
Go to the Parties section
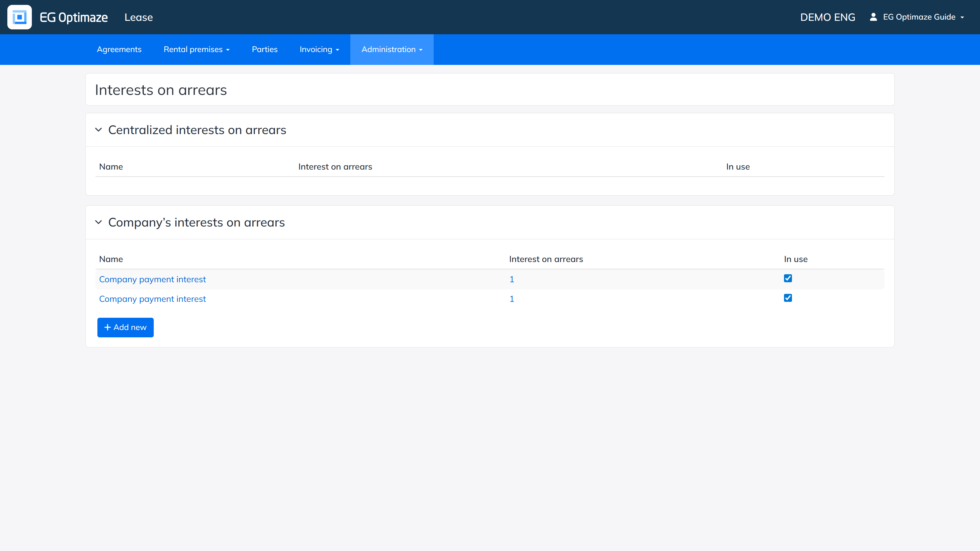265,49
